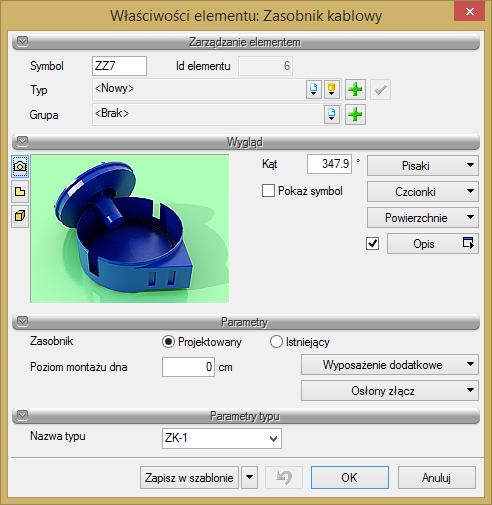Click Anuluj to cancel
This screenshot has width=492, height=505.
(x=437, y=477)
